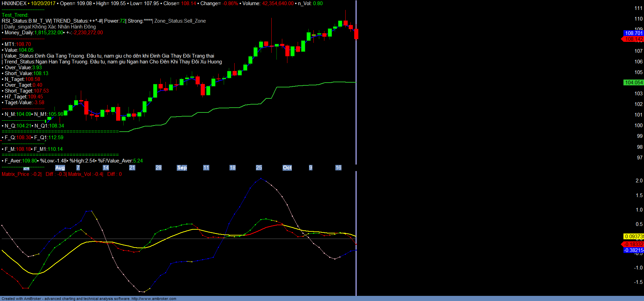The image size is (644, 301).
Task: Click the red -0.18332 oscillator value tag
Action: 633,244
